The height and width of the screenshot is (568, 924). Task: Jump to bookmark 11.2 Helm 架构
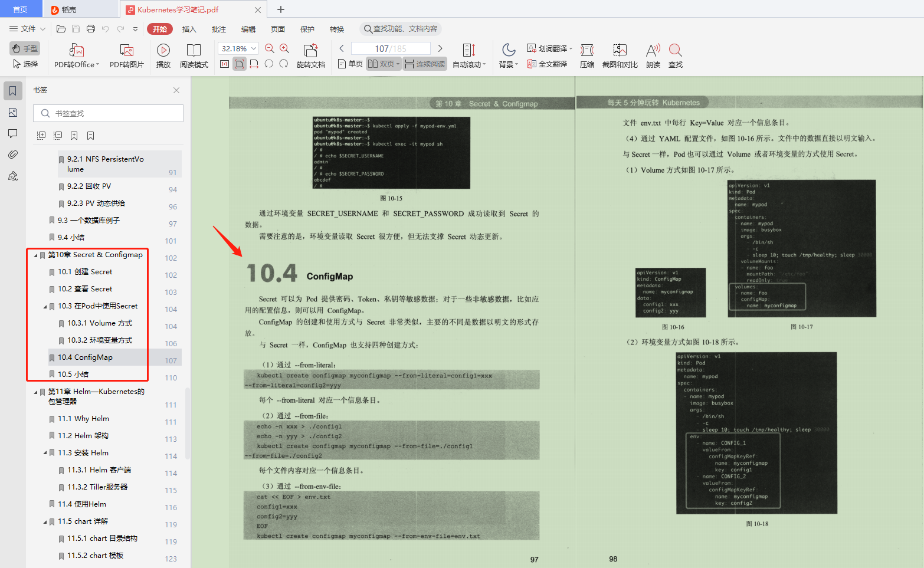pos(83,436)
